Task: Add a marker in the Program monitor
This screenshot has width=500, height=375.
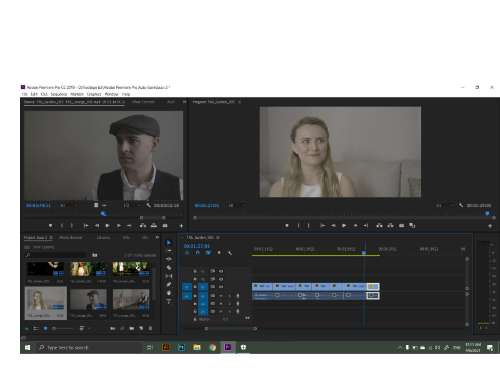Action: click(x=287, y=226)
